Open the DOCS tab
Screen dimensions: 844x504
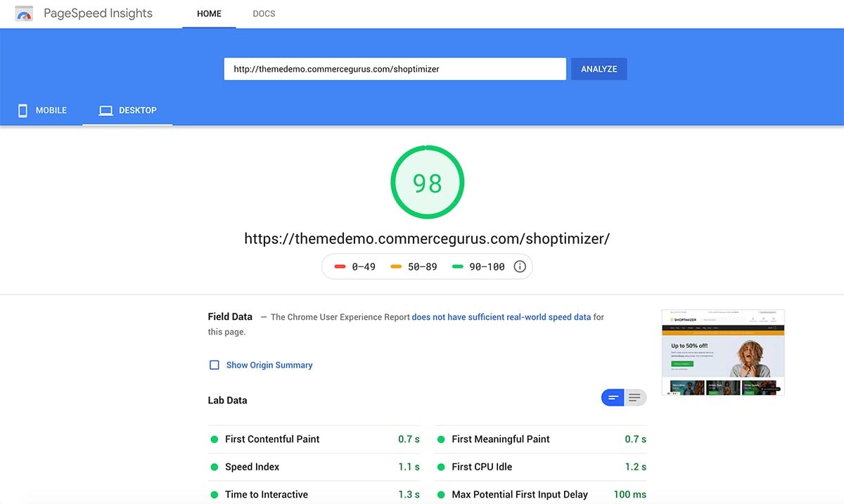tap(264, 14)
